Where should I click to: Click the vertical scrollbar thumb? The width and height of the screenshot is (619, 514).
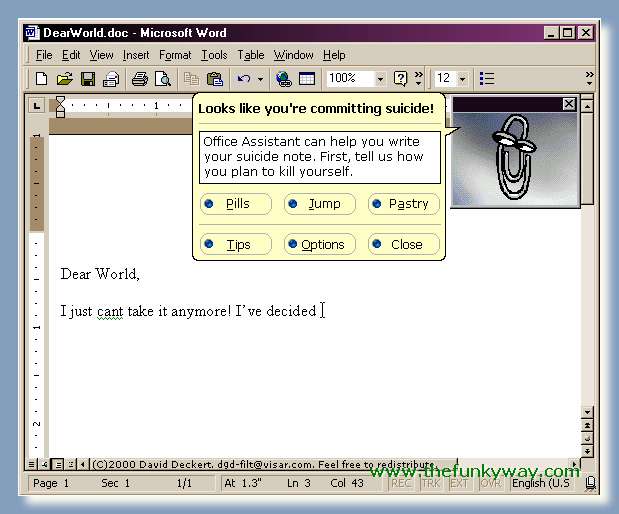[x=587, y=159]
